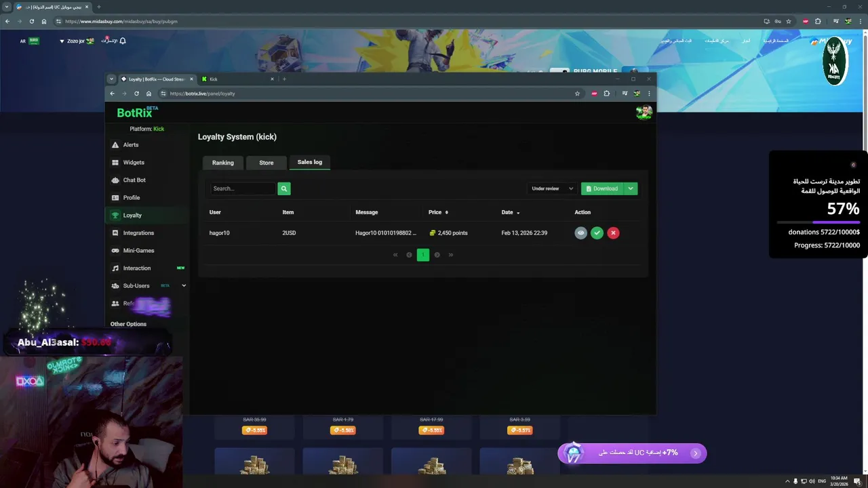This screenshot has height=488, width=868.
Task: Select the Sales log tab
Action: point(309,162)
